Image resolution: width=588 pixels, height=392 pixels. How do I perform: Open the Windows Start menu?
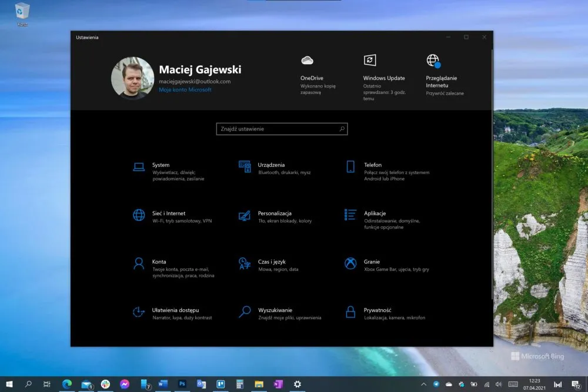[x=9, y=384]
